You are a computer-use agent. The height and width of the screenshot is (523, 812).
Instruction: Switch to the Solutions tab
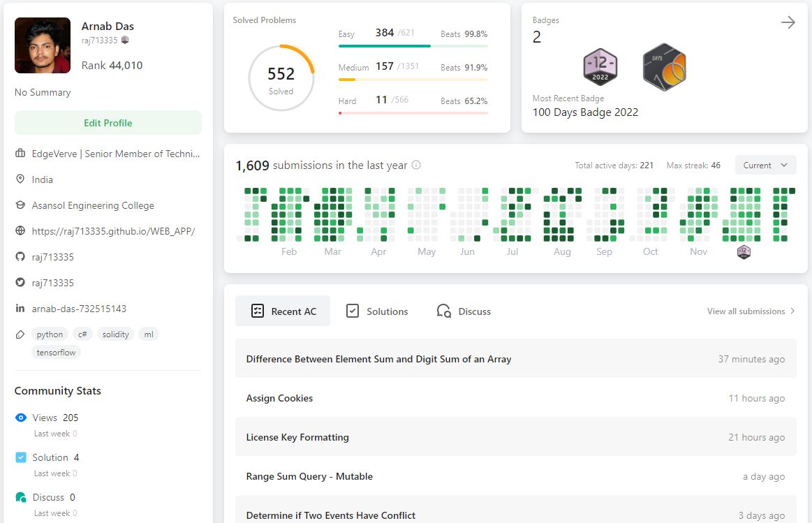click(x=377, y=311)
